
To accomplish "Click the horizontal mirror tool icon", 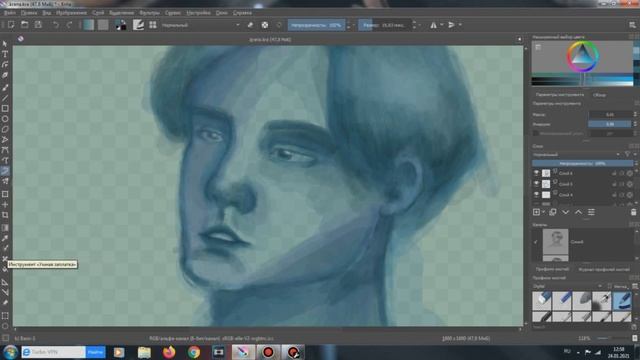I will pos(433,25).
